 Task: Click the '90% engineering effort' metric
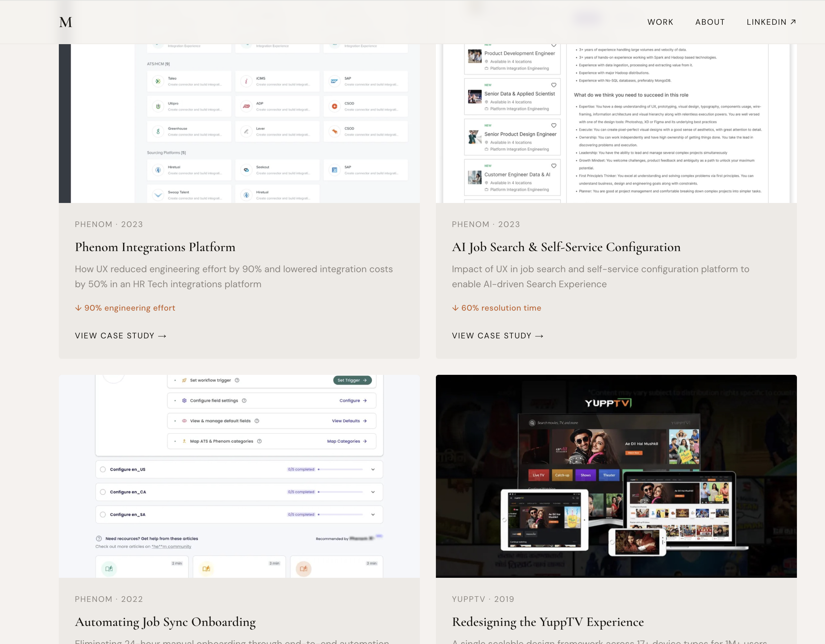(125, 308)
